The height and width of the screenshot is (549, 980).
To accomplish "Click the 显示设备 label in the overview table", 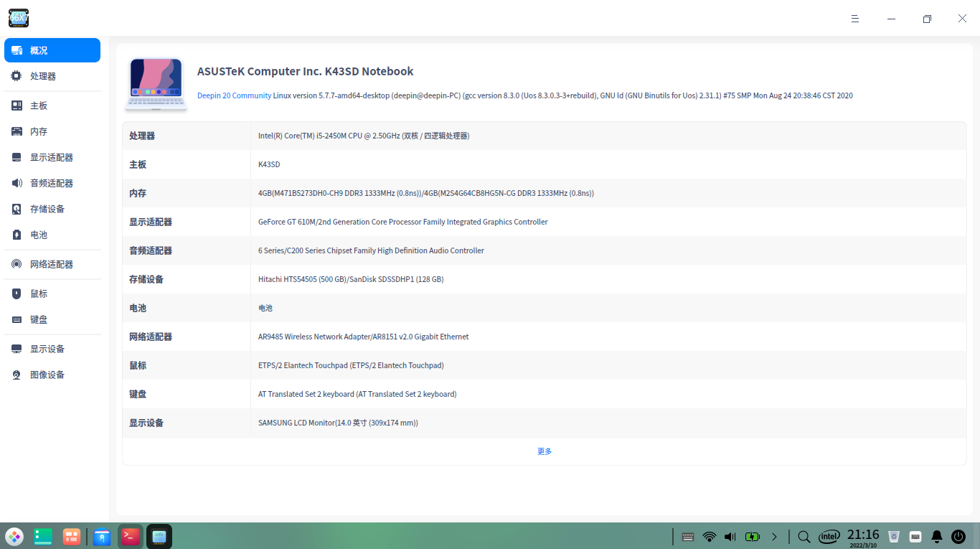I will [146, 423].
